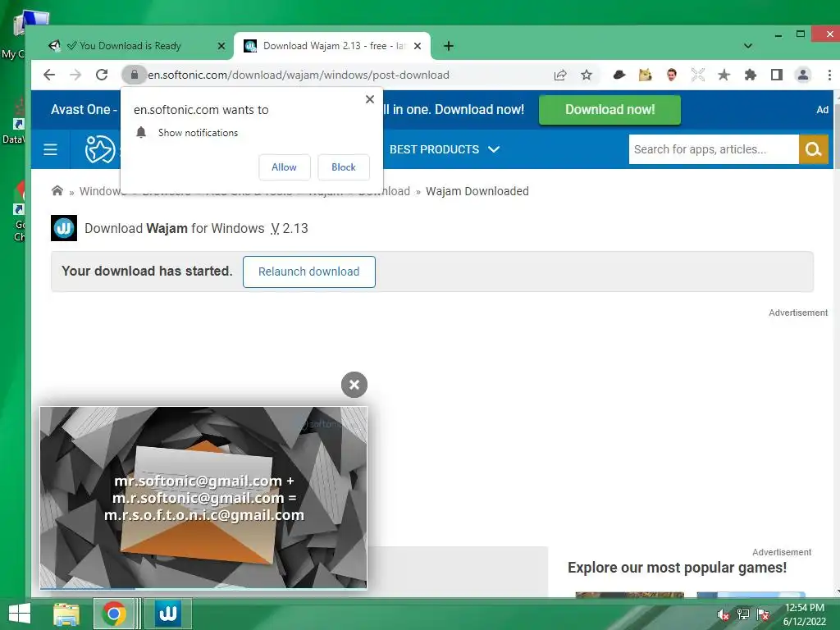Close the floating video with the X

coord(354,385)
